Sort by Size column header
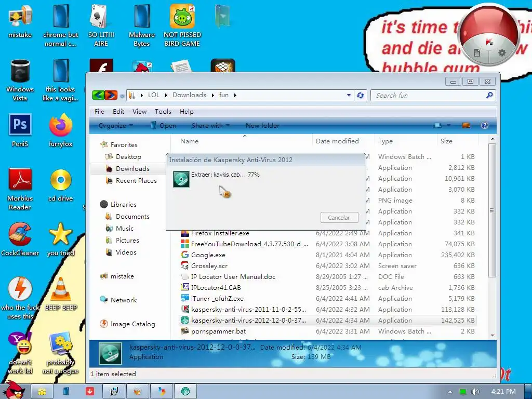Image resolution: width=532 pixels, height=399 pixels. (x=458, y=141)
